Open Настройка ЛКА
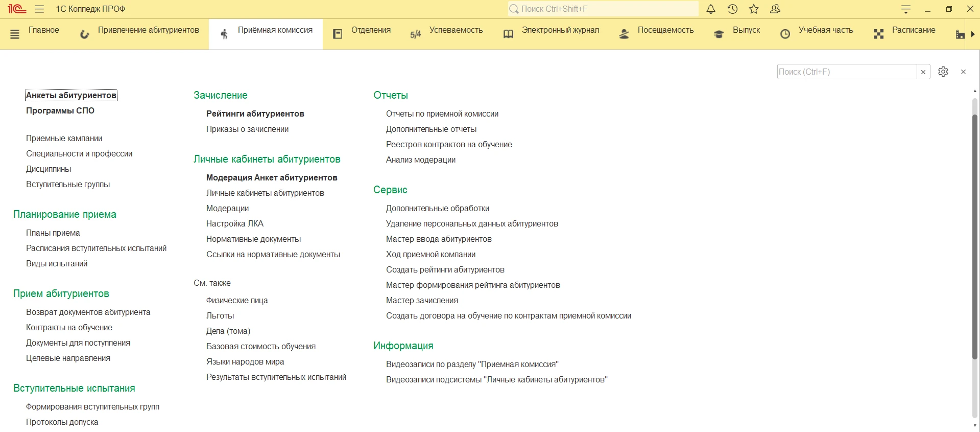980x432 pixels. click(235, 223)
